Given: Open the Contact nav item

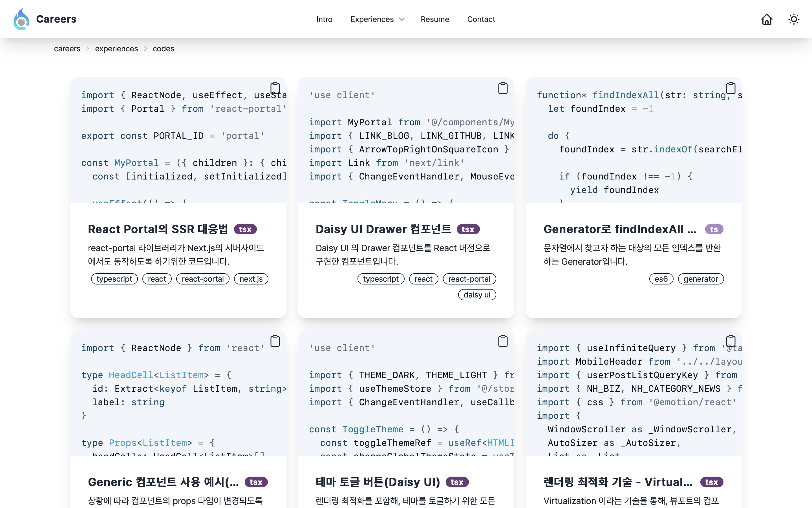Looking at the screenshot, I should point(481,19).
